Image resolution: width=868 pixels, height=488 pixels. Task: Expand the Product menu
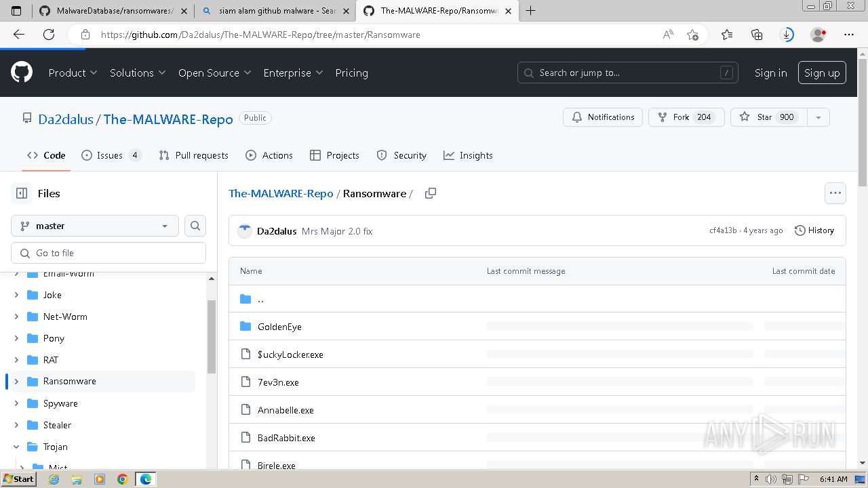pos(73,73)
